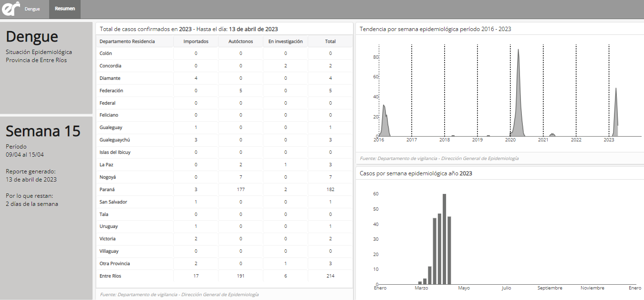
Task: Click the 2021 label on trend axis
Action: (x=543, y=140)
